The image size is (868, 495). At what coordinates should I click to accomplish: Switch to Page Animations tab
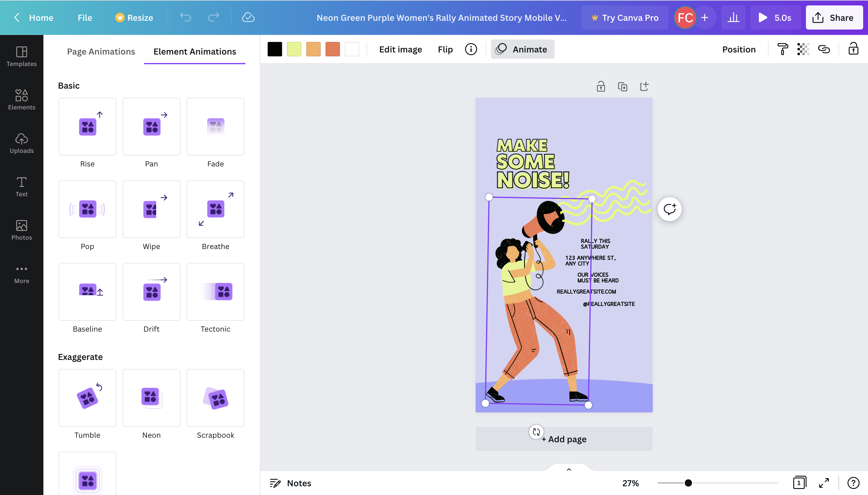(100, 51)
